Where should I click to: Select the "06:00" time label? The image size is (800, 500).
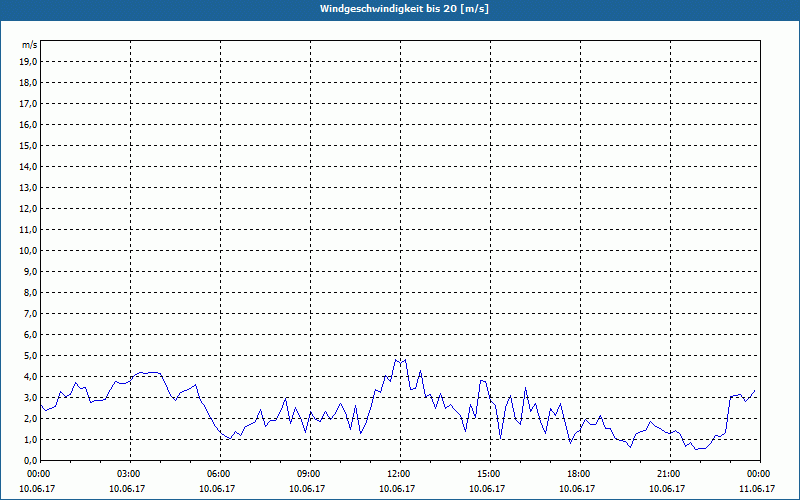220,474
